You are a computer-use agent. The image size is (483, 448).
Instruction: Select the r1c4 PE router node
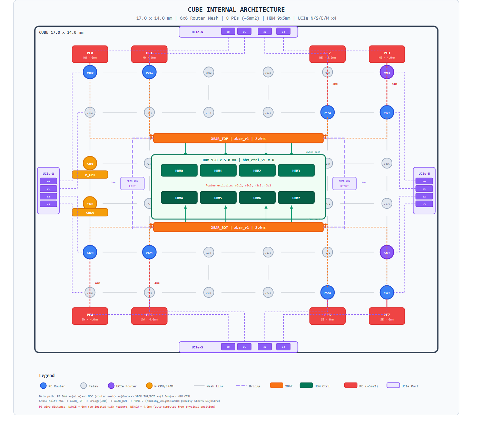[x=327, y=112]
